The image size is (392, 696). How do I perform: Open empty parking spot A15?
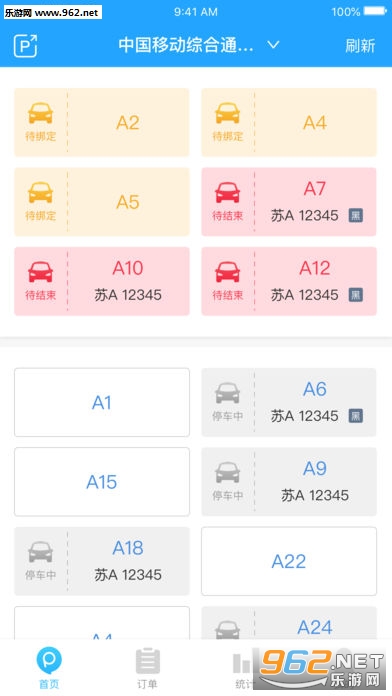click(x=102, y=482)
